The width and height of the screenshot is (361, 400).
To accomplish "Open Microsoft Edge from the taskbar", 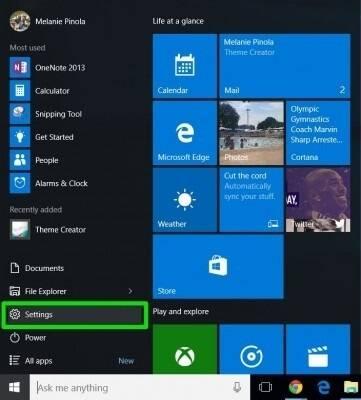I will (x=323, y=387).
